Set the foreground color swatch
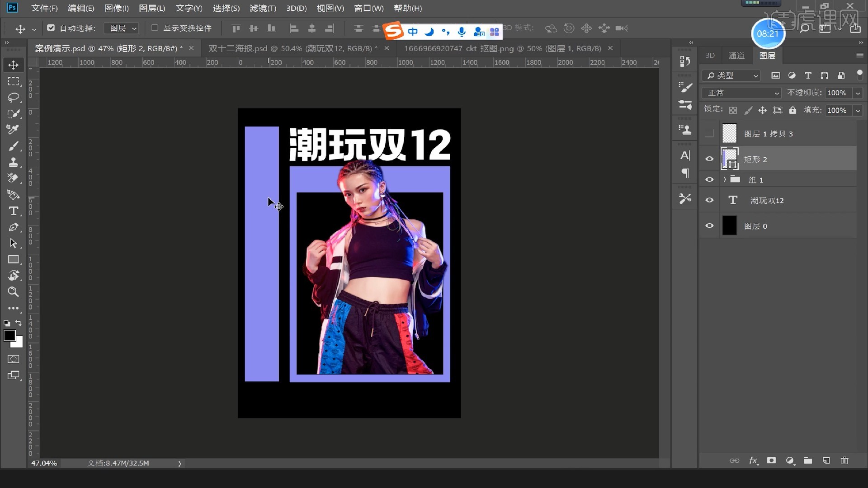868x488 pixels. (x=9, y=335)
